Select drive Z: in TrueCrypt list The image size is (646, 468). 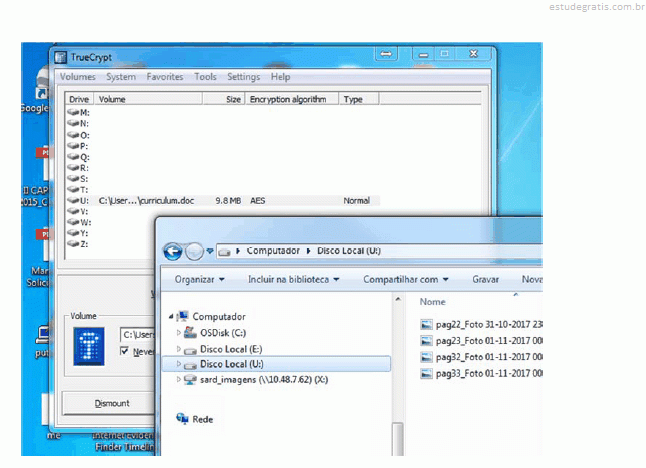79,244
